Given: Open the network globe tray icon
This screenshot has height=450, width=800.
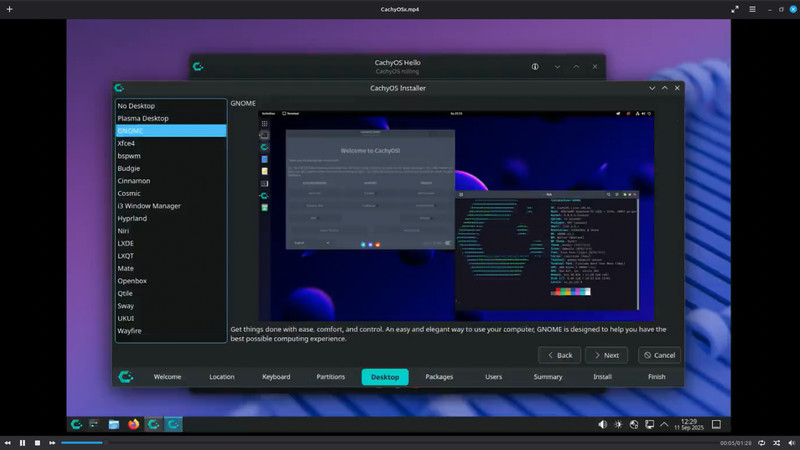Looking at the screenshot, I should [634, 424].
